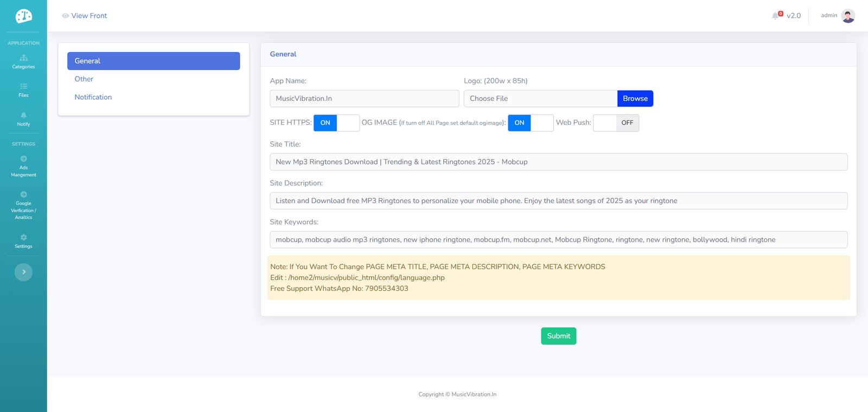This screenshot has height=412, width=868.
Task: Click the notification bell in header
Action: pyautogui.click(x=776, y=16)
